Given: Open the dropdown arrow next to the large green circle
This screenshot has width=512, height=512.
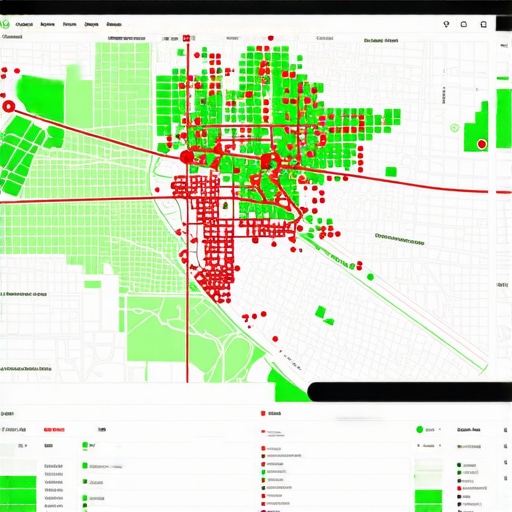Looking at the screenshot, I should coord(440,430).
